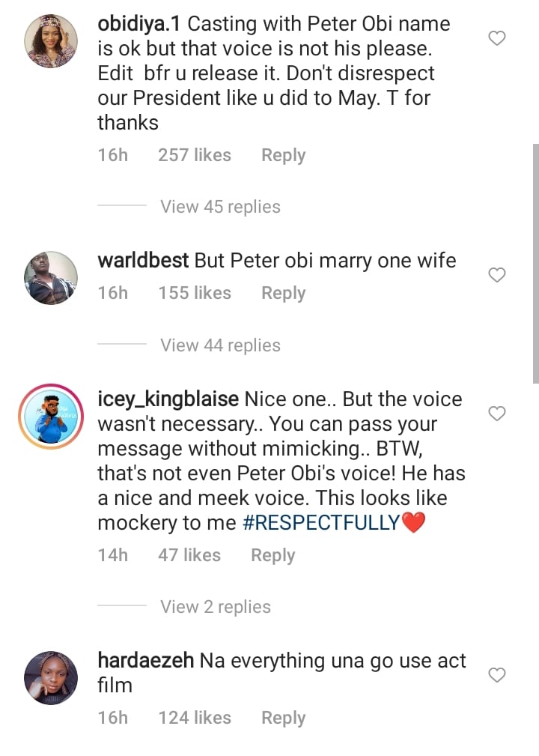Image resolution: width=539 pixels, height=756 pixels.
Task: Like warldbest's comment with heart icon
Action: (x=497, y=276)
